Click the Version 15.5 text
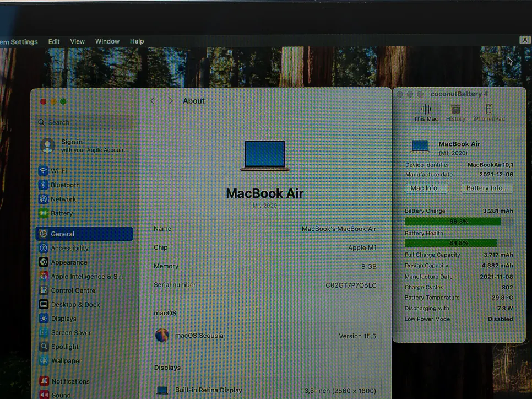532x399 pixels. [357, 336]
